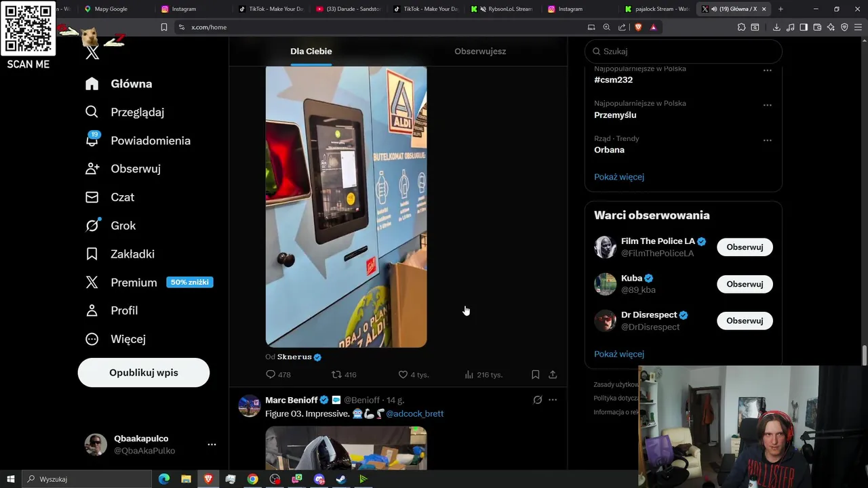Viewport: 868px width, 488px height.
Task: Open Powiadomienia notifications bell
Action: click(138, 140)
